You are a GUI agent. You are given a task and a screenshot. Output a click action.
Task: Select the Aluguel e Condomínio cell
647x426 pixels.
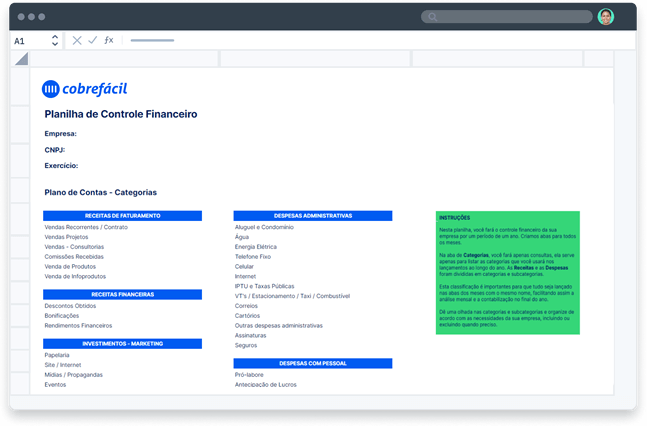coord(264,227)
